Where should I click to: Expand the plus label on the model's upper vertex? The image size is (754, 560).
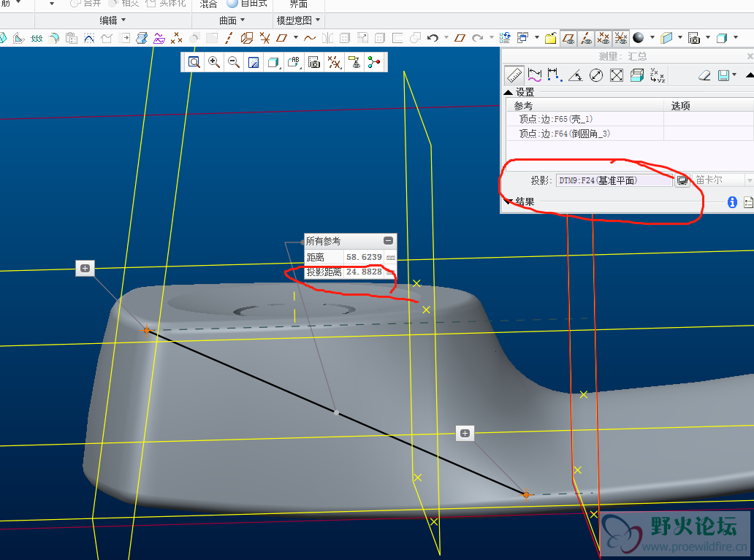click(85, 268)
